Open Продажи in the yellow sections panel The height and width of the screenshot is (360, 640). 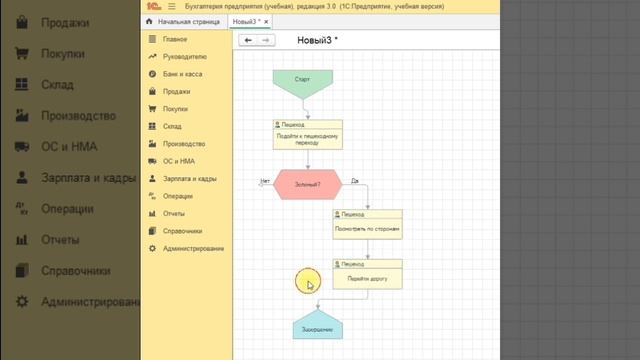coord(177,91)
